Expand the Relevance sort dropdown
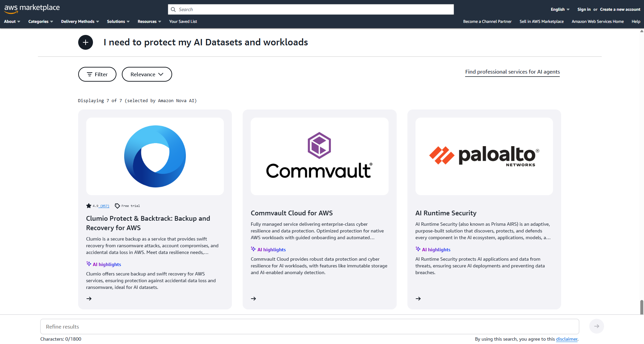644x344 pixels. point(147,74)
